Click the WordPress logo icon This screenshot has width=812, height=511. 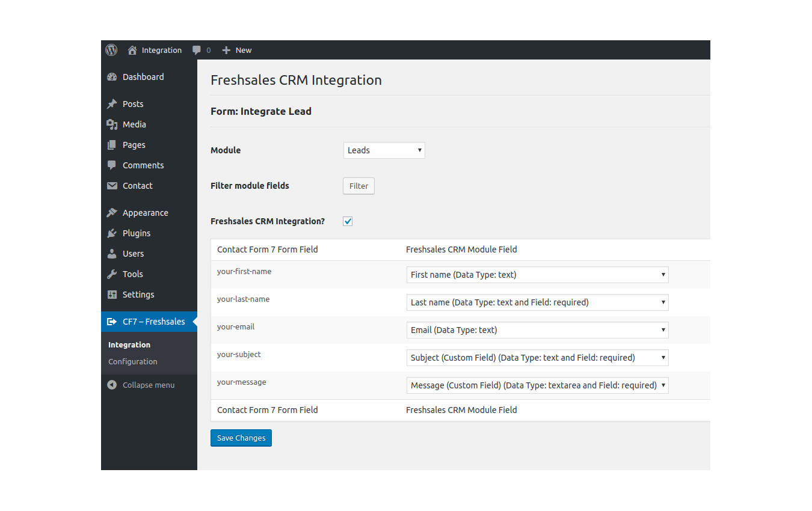coord(111,50)
